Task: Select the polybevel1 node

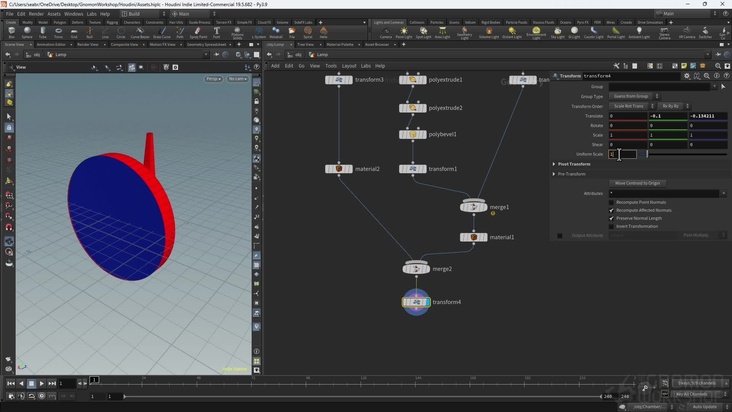Action: pyautogui.click(x=413, y=134)
